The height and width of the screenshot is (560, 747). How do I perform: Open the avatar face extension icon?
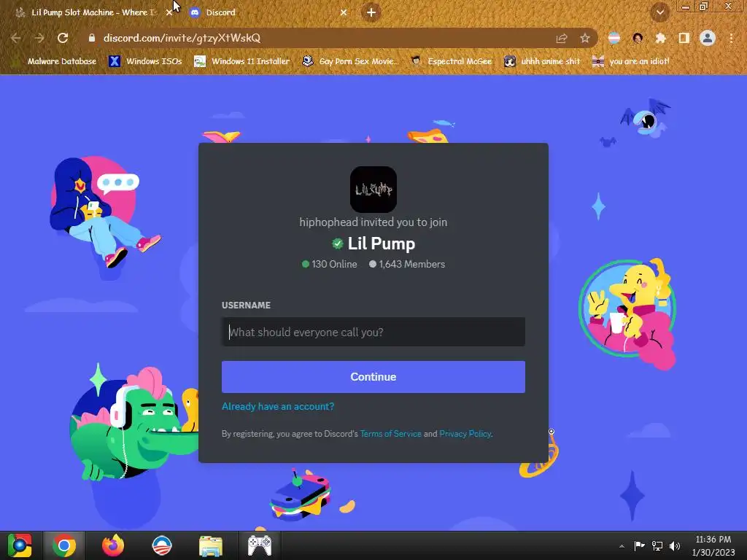pyautogui.click(x=638, y=38)
